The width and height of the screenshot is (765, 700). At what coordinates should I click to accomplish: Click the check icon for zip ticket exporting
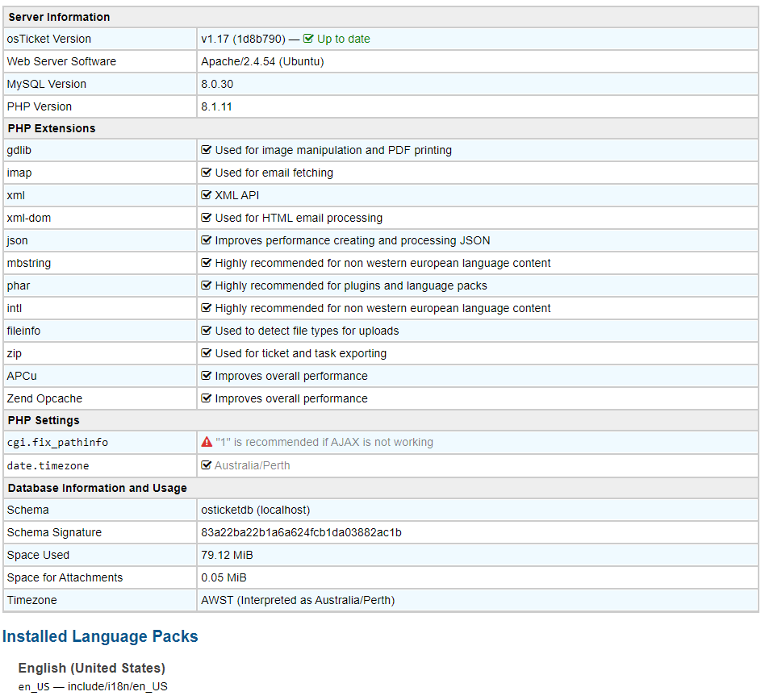point(207,353)
